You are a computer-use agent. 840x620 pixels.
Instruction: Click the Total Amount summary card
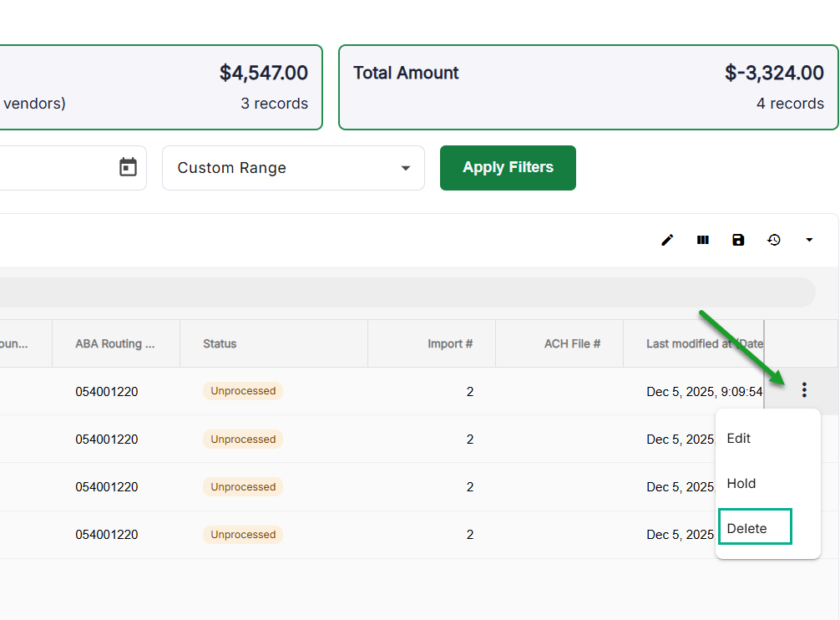click(x=588, y=88)
